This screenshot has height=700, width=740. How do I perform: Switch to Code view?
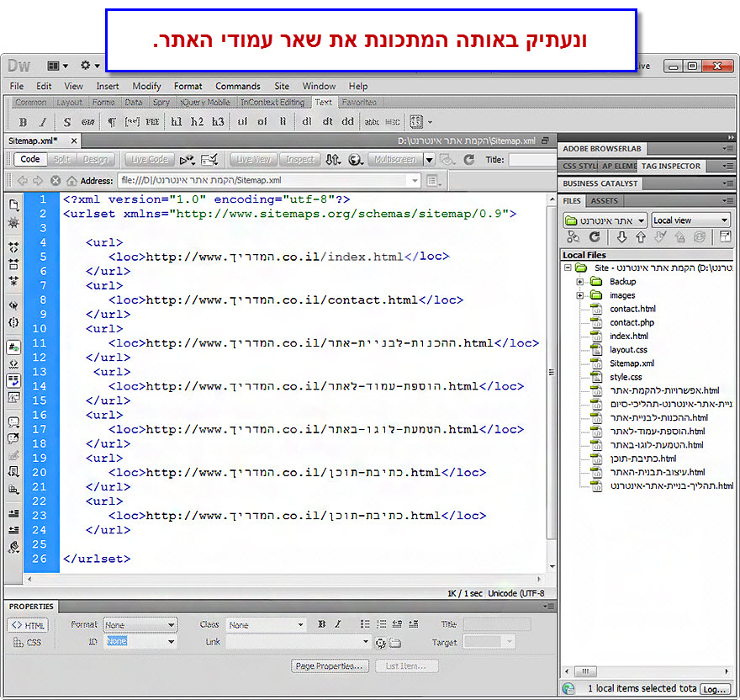coord(29,159)
